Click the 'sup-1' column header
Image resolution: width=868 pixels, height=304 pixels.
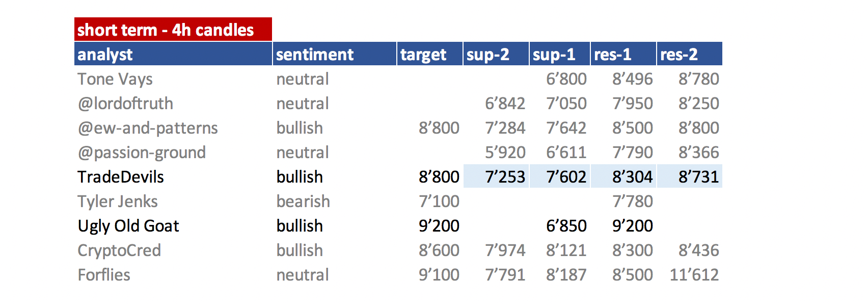point(560,54)
